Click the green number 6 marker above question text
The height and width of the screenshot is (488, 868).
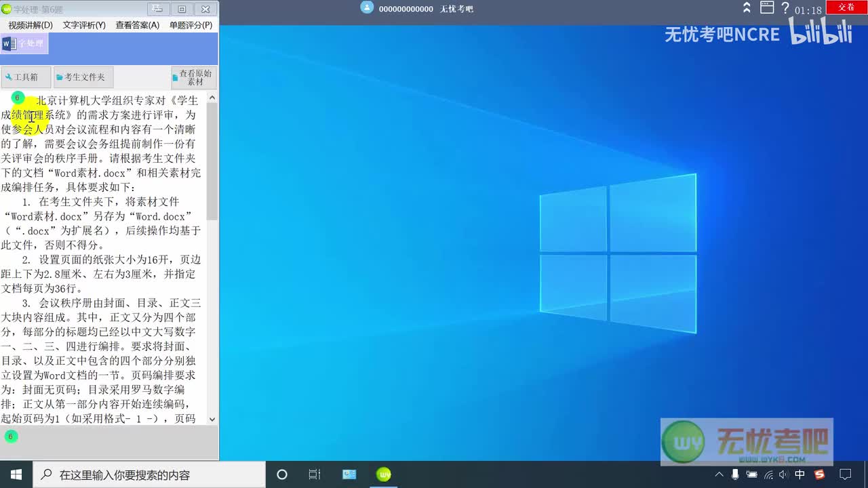[x=18, y=98]
